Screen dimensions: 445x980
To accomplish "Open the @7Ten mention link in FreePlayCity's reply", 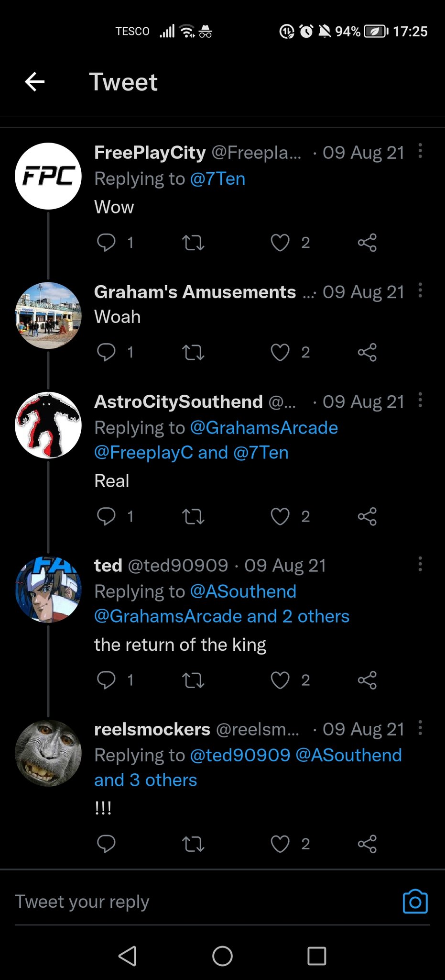I will click(217, 179).
